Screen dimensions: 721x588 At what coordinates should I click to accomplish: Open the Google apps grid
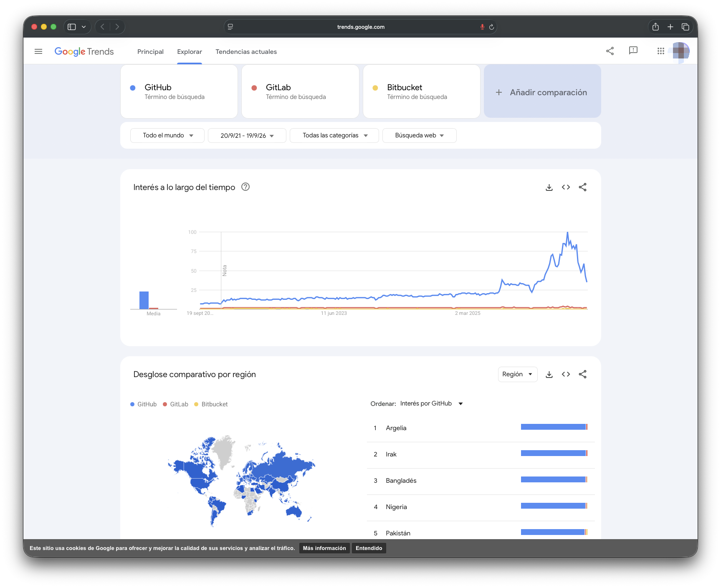[660, 51]
